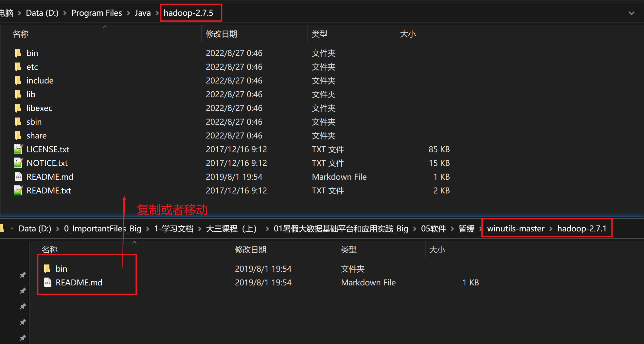Screen dimensions: 644x344
Task: Select README.md name in hadoop-2.7.1 window
Action: (x=79, y=282)
